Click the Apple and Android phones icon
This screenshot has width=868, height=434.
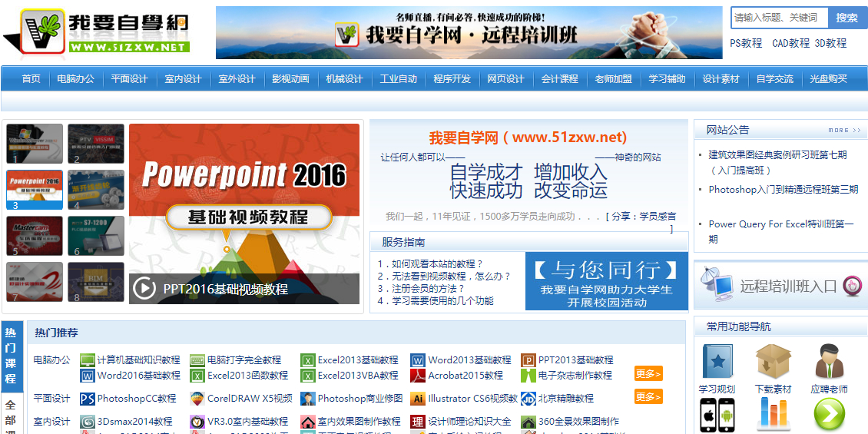(x=717, y=415)
